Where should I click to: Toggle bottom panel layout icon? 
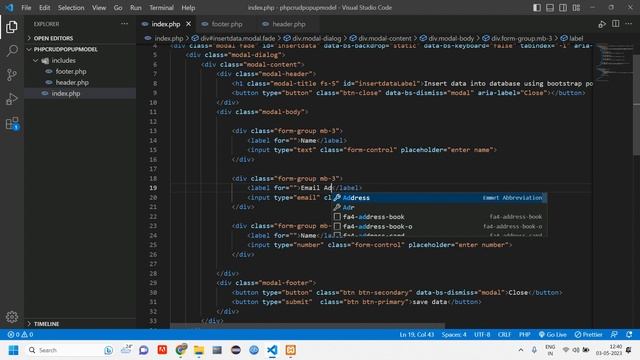(x=550, y=8)
